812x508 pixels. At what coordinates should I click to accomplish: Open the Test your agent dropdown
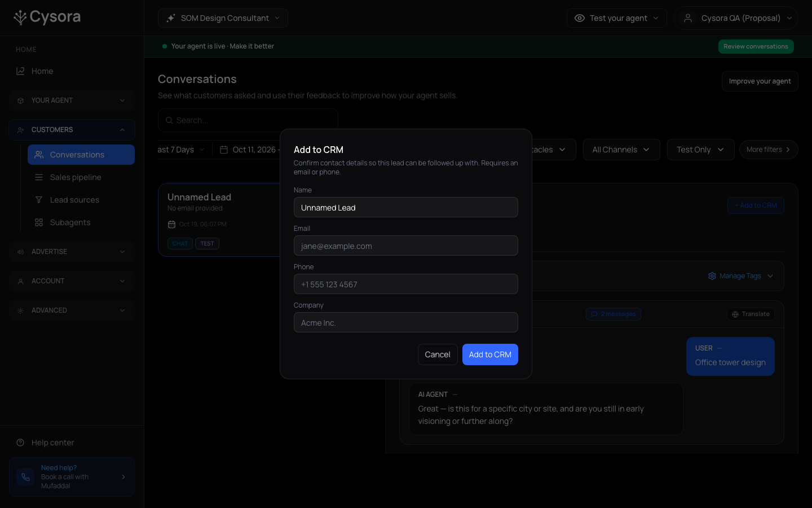click(x=617, y=18)
